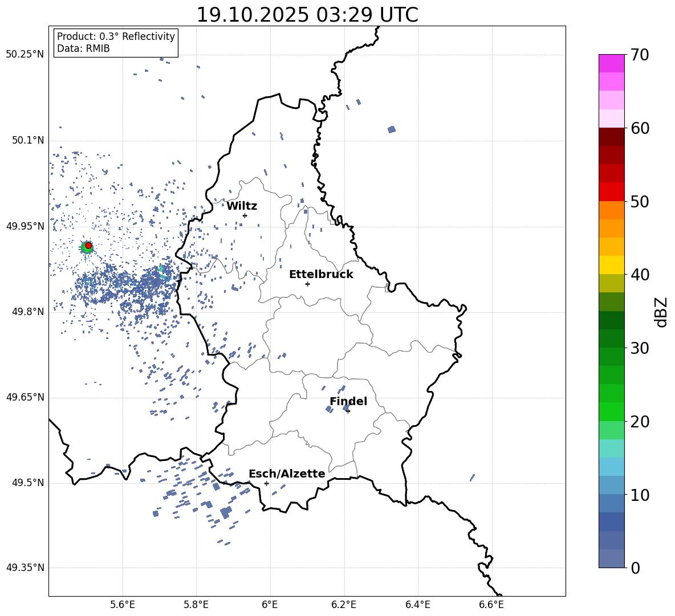This screenshot has height=616, width=675.
Task: Click the 49.35°N latitude label
Action: coord(25,568)
